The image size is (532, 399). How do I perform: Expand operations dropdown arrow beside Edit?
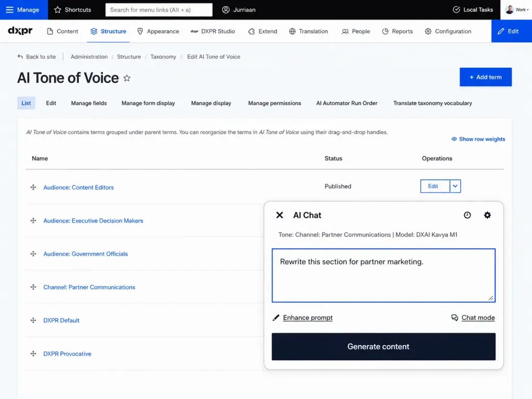click(x=455, y=187)
